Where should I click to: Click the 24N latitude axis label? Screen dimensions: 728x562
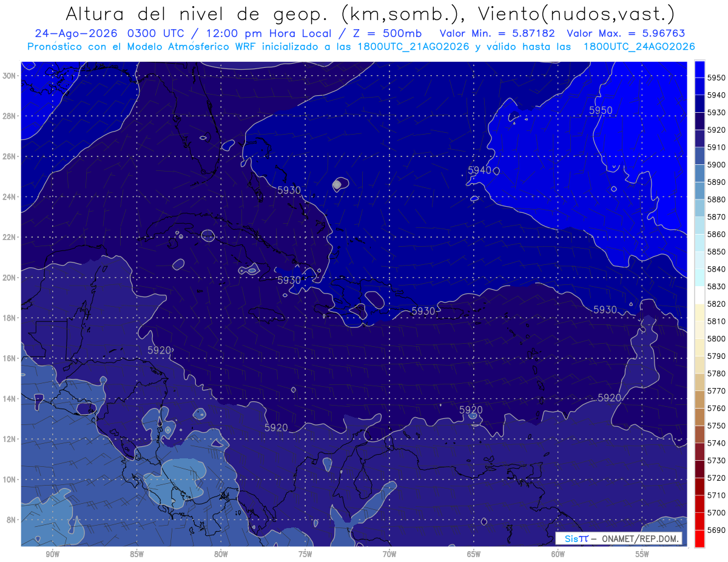[9, 196]
